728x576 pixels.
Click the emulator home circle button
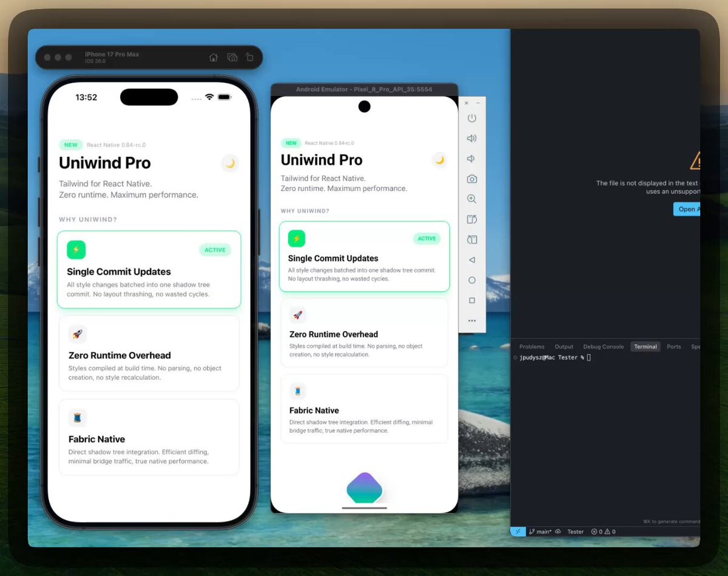tap(472, 280)
